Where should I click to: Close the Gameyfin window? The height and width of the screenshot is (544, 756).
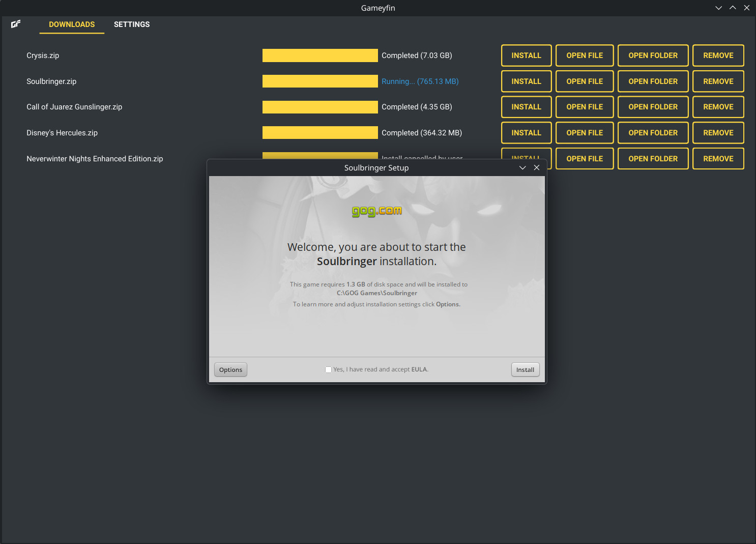point(747,8)
